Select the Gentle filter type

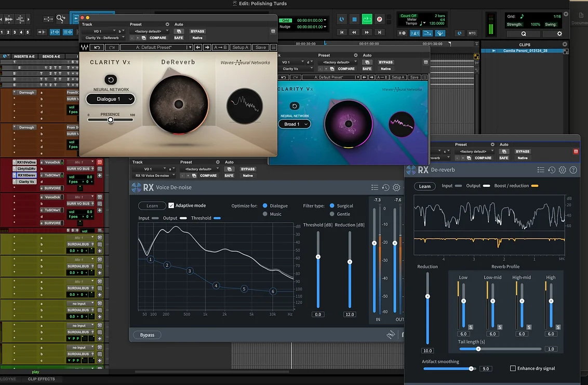click(x=332, y=214)
